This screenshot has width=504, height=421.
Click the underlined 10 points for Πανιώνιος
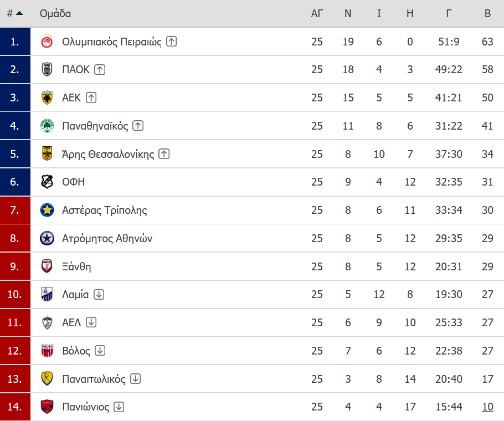[x=487, y=407]
